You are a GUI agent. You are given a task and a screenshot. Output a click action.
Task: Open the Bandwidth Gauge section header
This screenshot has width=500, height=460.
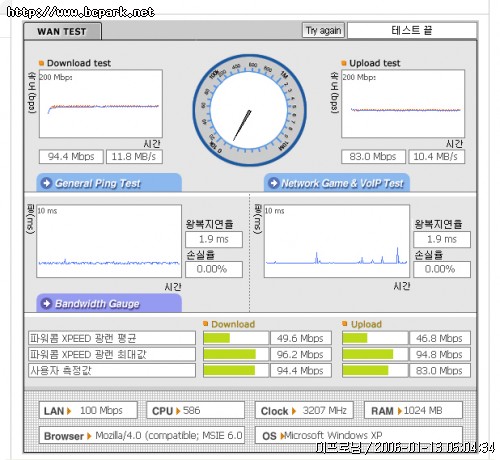(109, 303)
